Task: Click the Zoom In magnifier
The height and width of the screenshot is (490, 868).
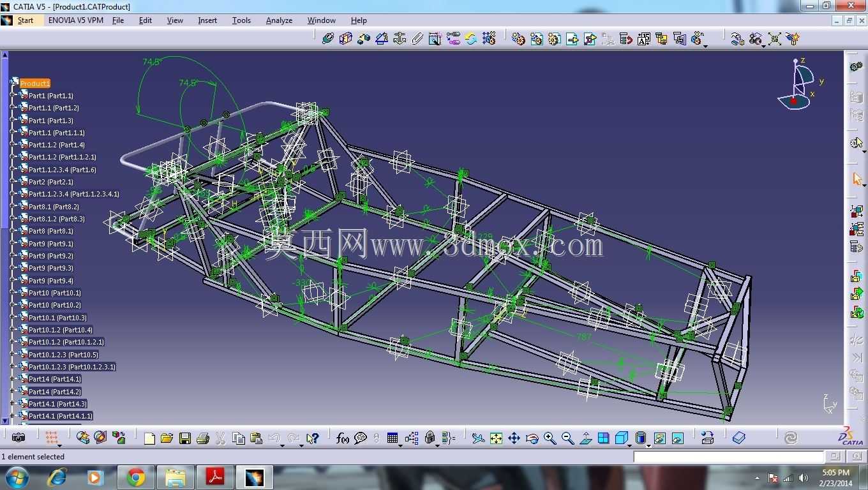Action: coord(550,438)
